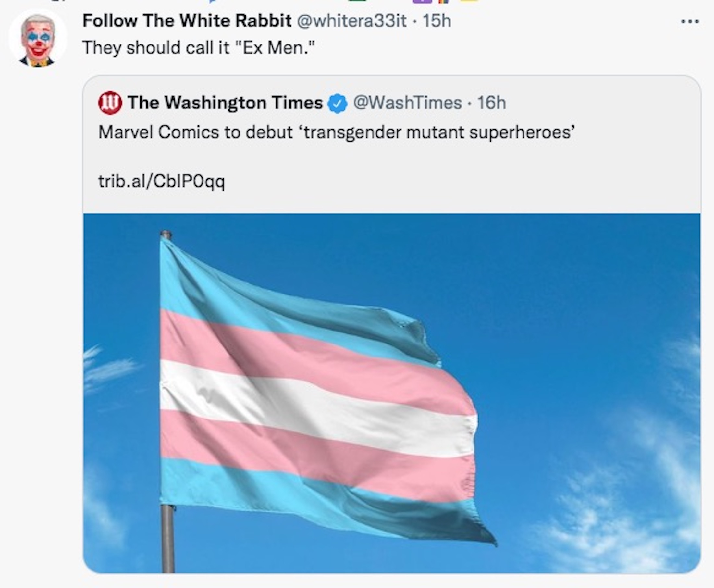Click the Washington Times red logo
This screenshot has width=714, height=588.
[110, 103]
